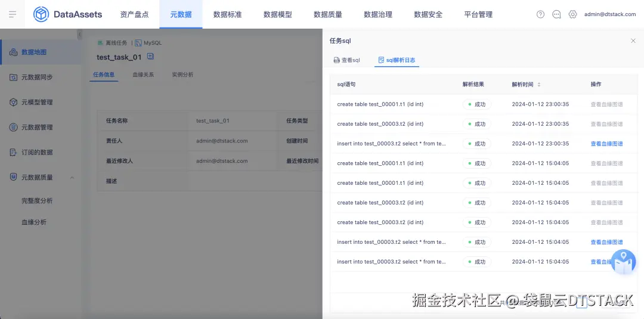Viewport: 644px width, 319px height.
Task: Click the 任务类型 label cell
Action: pos(297,120)
